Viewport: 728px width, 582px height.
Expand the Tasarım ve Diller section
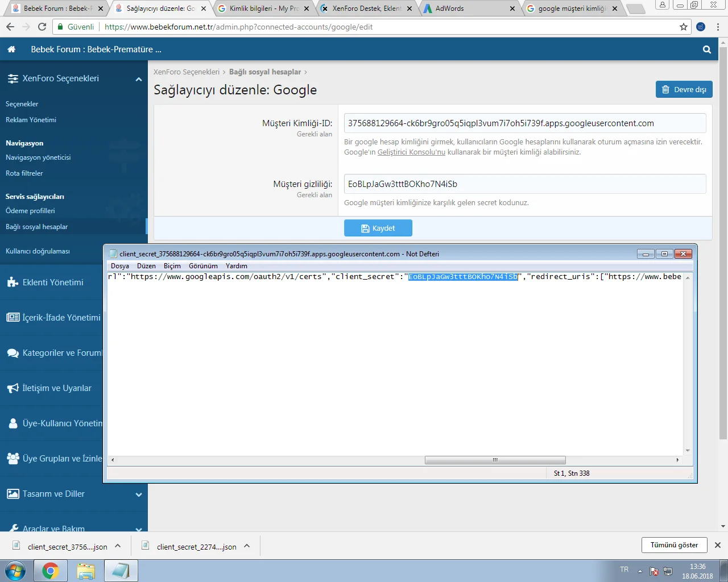tap(138, 494)
